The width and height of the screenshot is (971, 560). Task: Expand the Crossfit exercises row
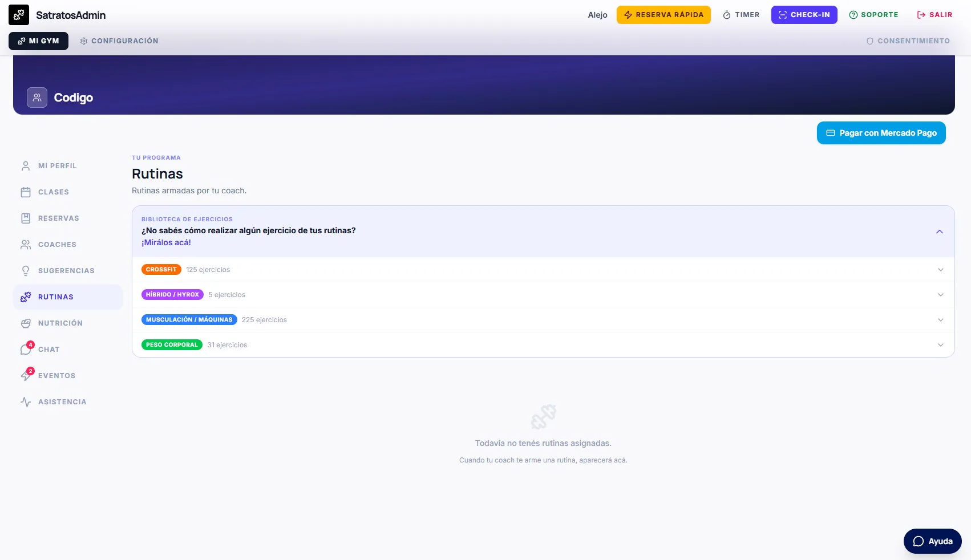543,270
